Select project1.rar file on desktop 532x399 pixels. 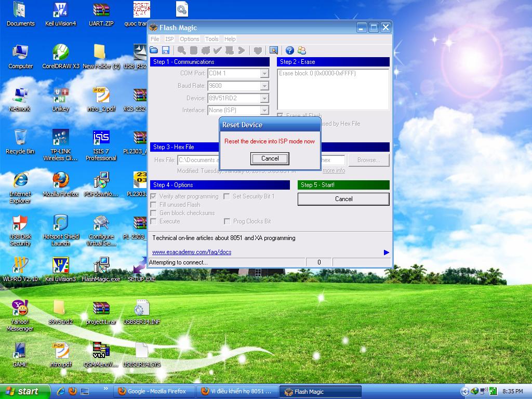pos(101,312)
